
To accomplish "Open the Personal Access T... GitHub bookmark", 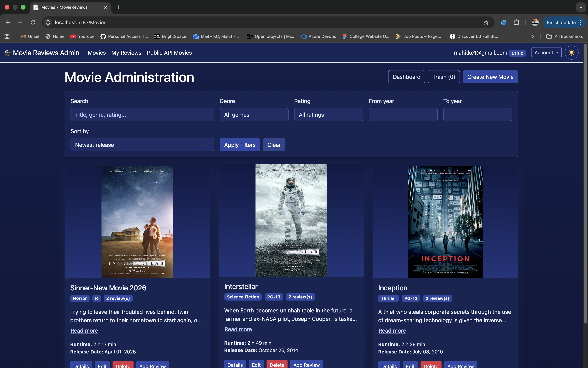I will (x=124, y=36).
